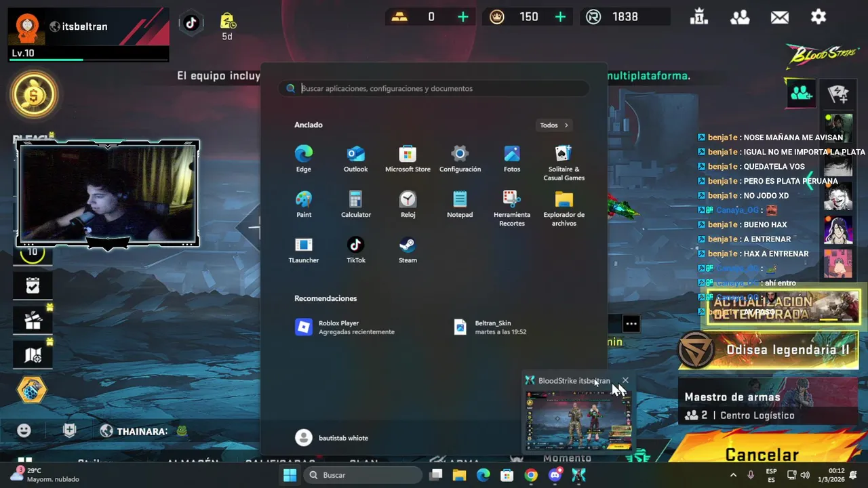Viewport: 868px width, 488px height.
Task: Cancel matchmaking with Cancelar button
Action: pos(762,455)
